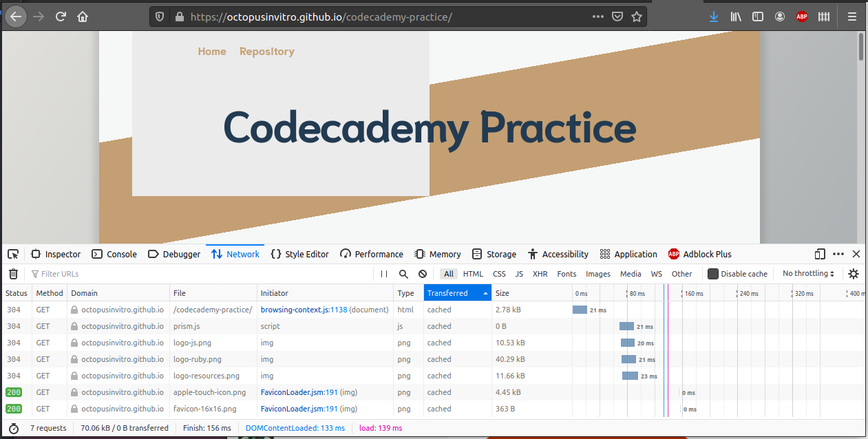Open the Accessibility tab

tap(558, 254)
